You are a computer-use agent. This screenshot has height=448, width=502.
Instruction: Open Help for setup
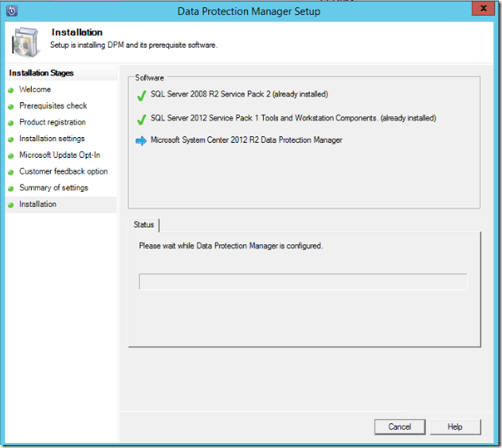[454, 427]
